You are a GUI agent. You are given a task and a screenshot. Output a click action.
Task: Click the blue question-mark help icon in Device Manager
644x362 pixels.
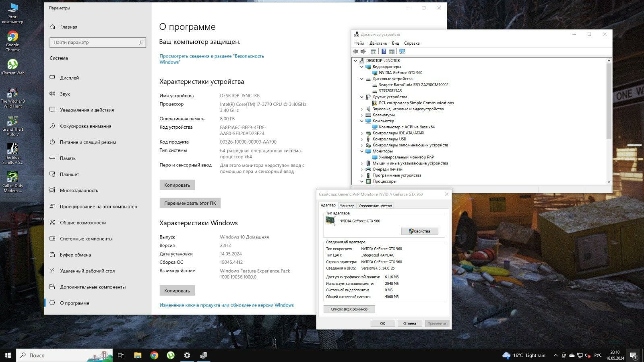pos(384,51)
